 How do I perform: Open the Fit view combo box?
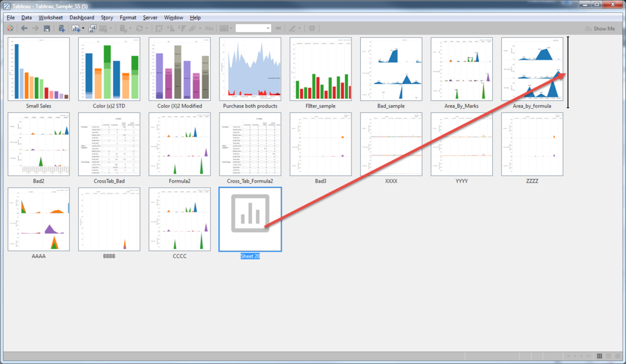click(253, 28)
